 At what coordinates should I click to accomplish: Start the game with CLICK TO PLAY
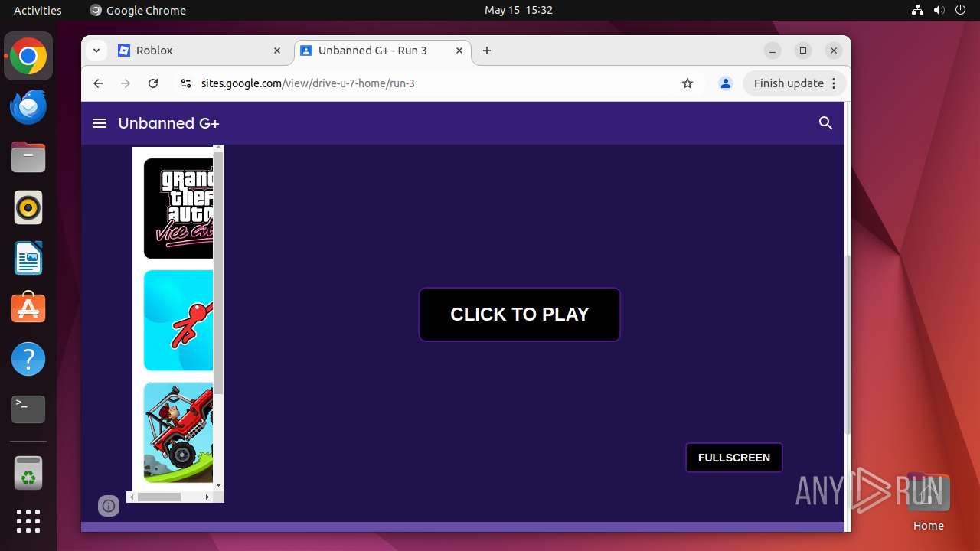(x=519, y=315)
